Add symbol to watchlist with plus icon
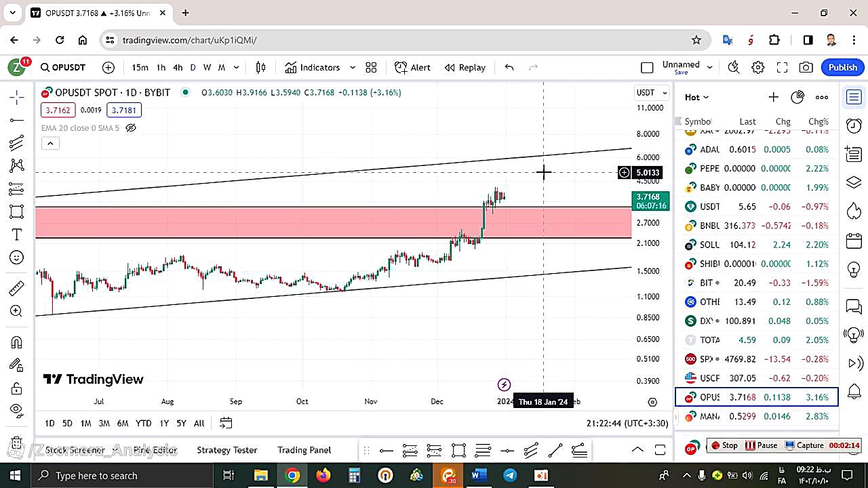The width and height of the screenshot is (868, 488). click(x=773, y=97)
